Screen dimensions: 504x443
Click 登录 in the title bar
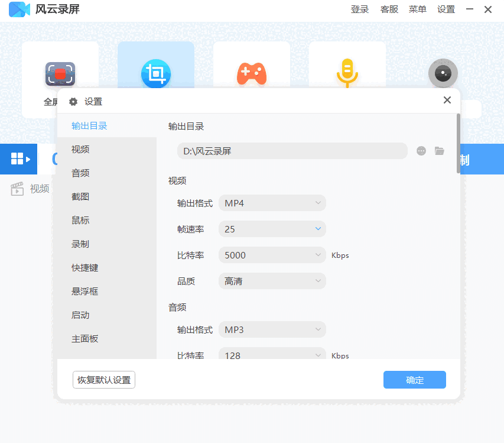(x=360, y=9)
